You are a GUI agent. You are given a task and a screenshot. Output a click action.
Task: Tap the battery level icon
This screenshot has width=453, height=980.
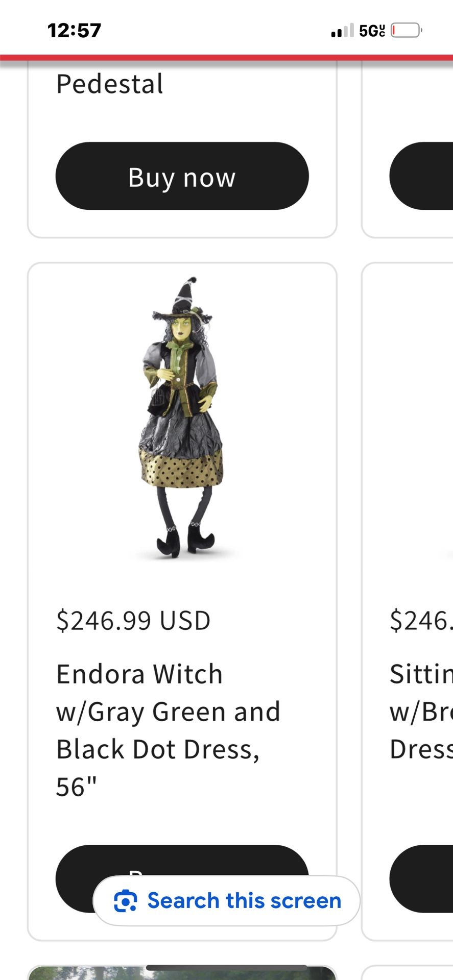[407, 31]
